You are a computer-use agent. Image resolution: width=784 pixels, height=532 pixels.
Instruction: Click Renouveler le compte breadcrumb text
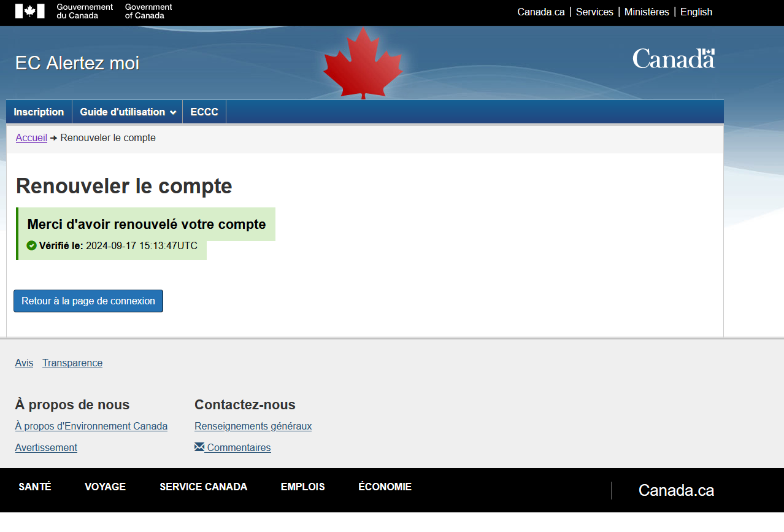click(x=108, y=138)
